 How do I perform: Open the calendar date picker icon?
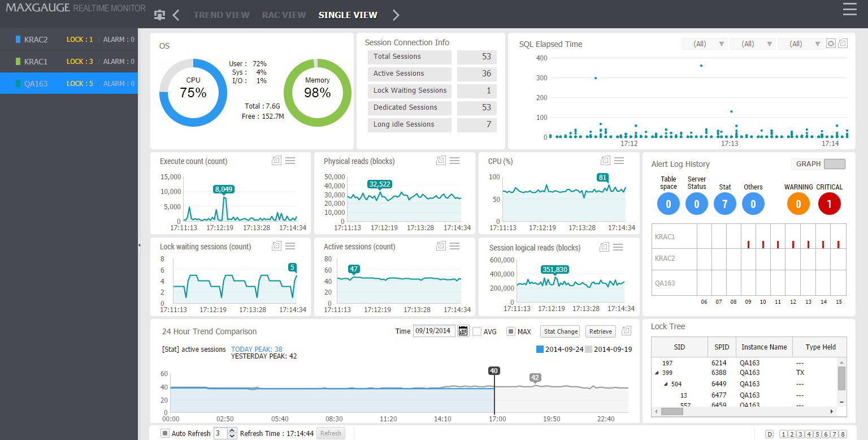coord(463,331)
